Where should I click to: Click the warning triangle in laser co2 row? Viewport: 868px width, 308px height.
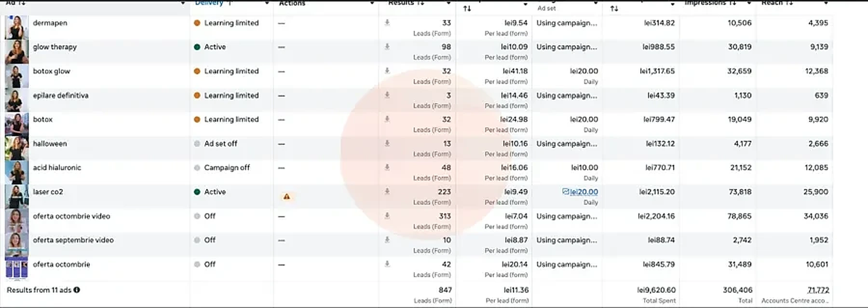point(286,196)
